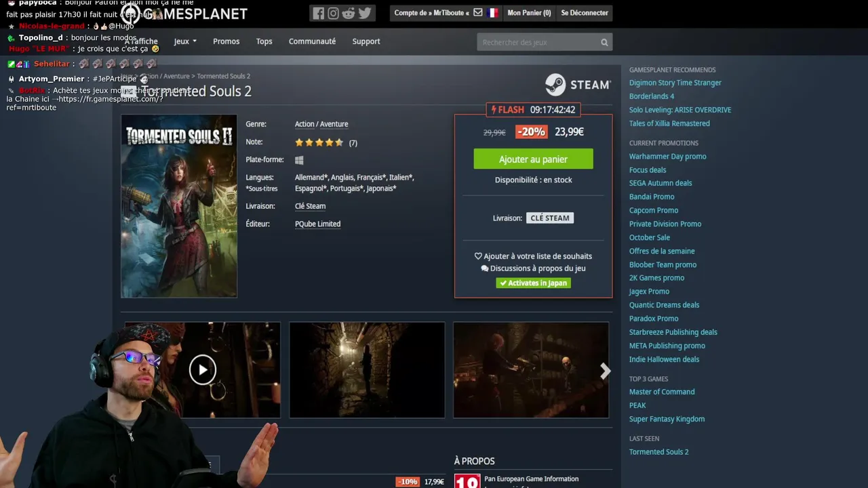Open Bloober Team promo
Image resolution: width=868 pixels, height=488 pixels.
663,264
